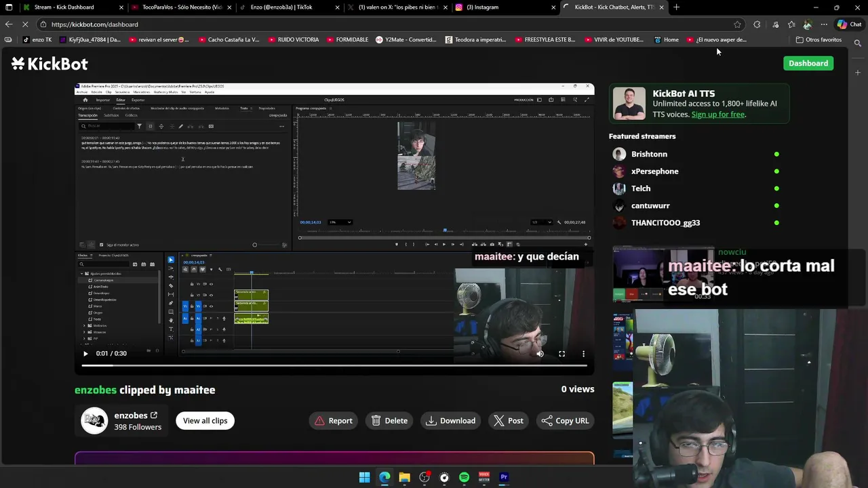Open the browser profile avatar
Image resolution: width=868 pixels, height=488 pixels.
pos(807,24)
